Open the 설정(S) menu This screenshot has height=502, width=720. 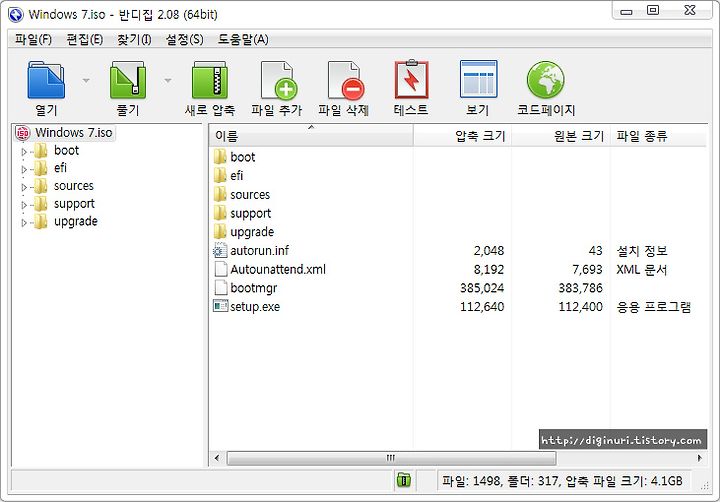[x=185, y=39]
